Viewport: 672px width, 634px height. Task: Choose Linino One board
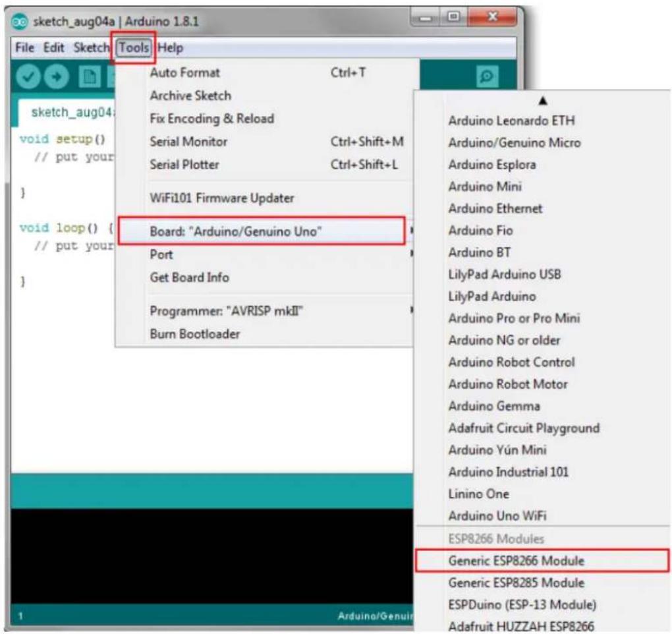543,494
